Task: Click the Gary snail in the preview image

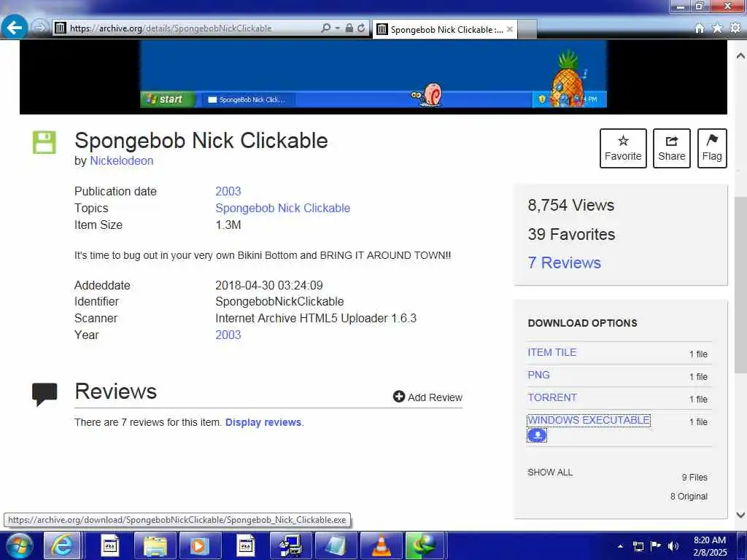Action: click(426, 95)
